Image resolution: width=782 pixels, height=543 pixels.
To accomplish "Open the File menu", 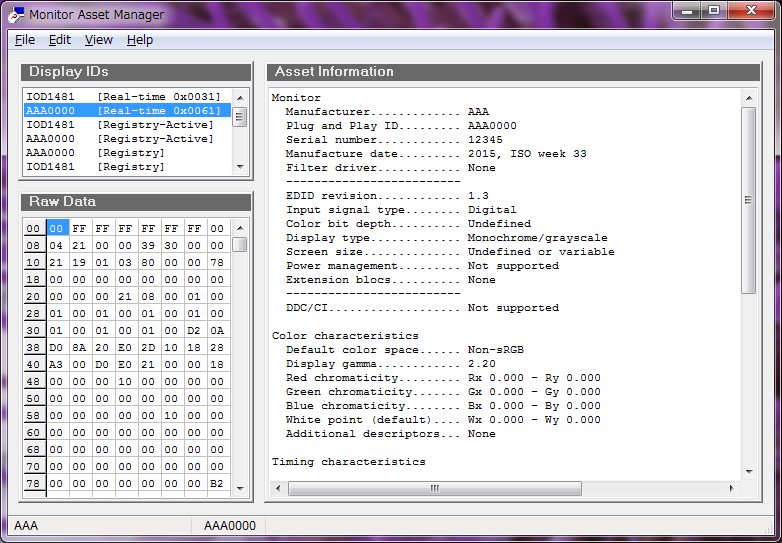I will click(x=24, y=40).
